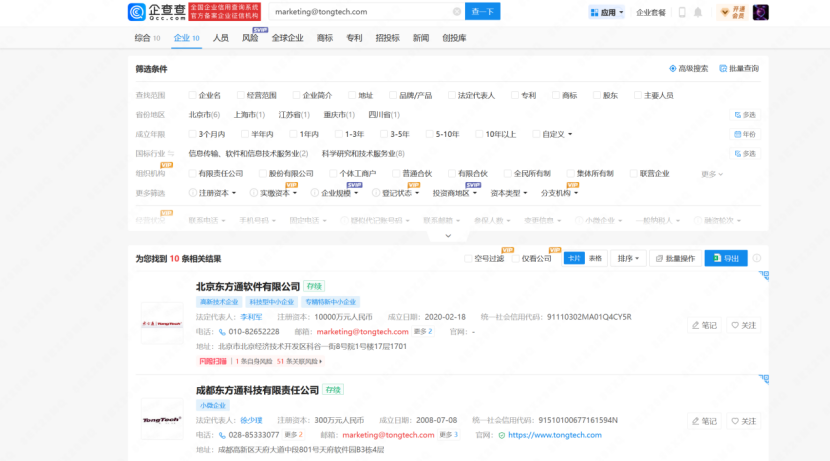Check the 3个月内 founding year checkbox
The image size is (830, 461).
pos(192,134)
